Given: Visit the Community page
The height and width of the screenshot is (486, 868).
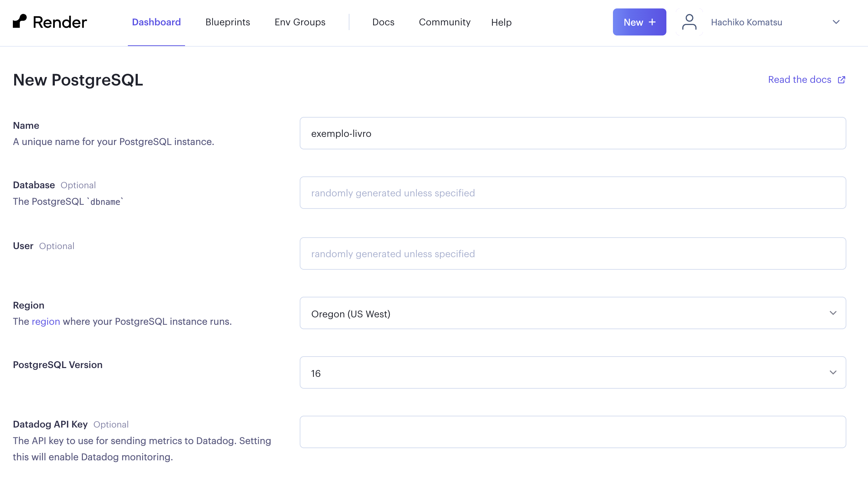Looking at the screenshot, I should pos(444,22).
